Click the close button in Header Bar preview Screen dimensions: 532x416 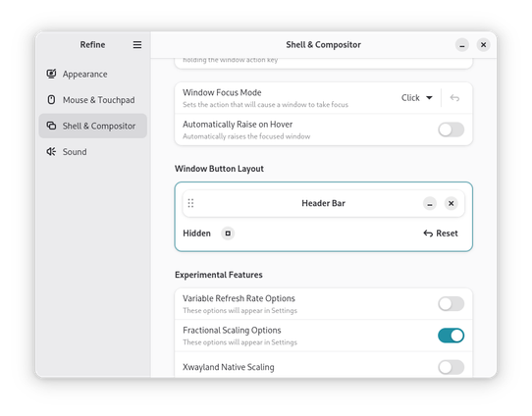[x=451, y=203]
